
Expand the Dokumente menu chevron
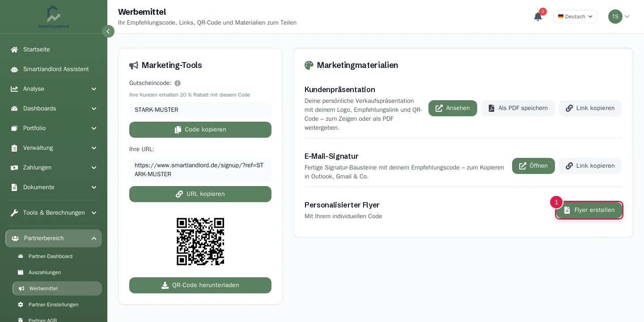[94, 187]
